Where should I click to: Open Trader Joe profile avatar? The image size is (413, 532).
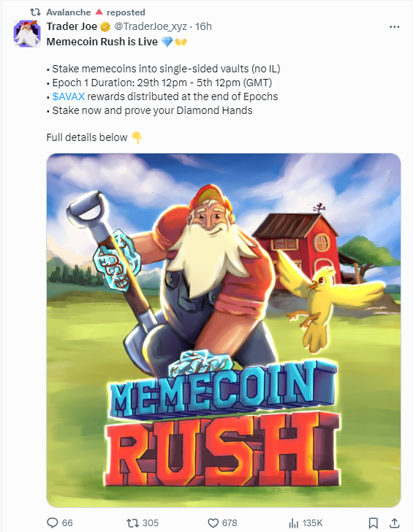27,34
